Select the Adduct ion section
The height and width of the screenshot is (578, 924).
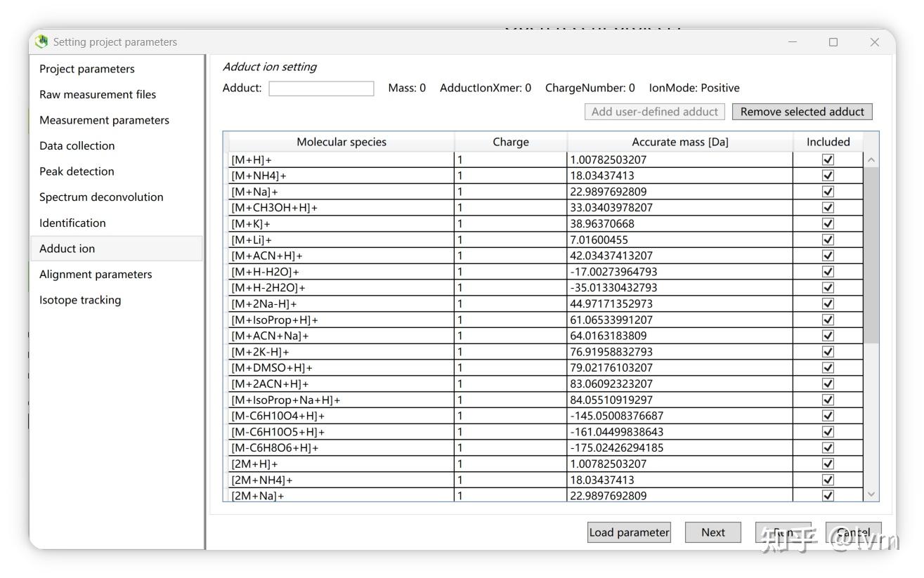coord(116,249)
